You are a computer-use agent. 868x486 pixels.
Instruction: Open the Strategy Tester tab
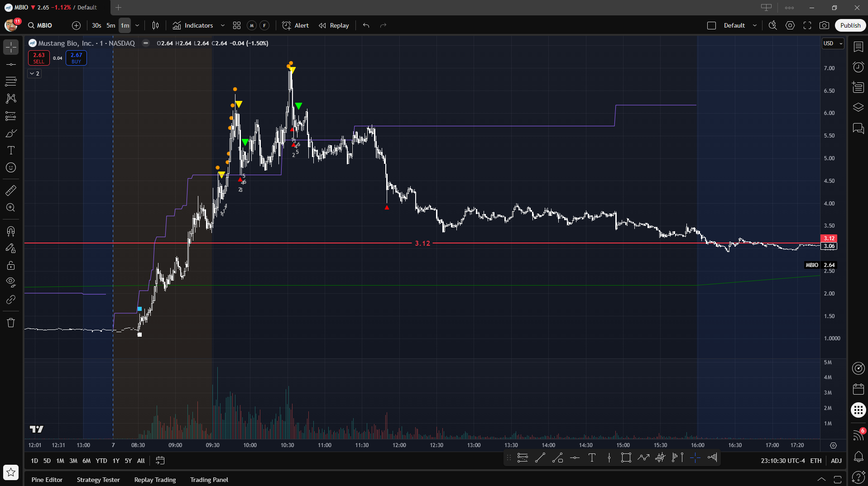[x=98, y=480]
